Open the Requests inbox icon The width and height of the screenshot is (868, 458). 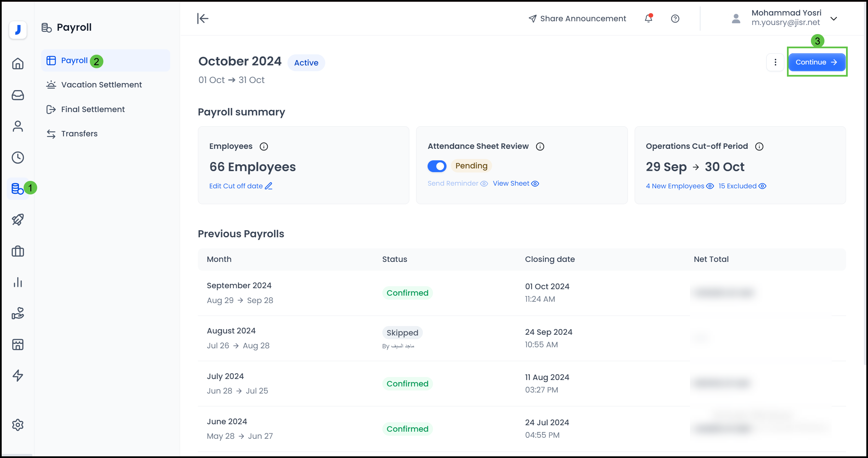[17, 95]
